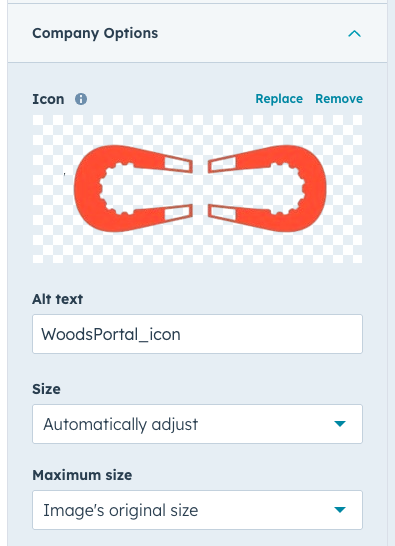Click the Icon field label
Screen dimensions: 395x546
pyautogui.click(x=48, y=99)
